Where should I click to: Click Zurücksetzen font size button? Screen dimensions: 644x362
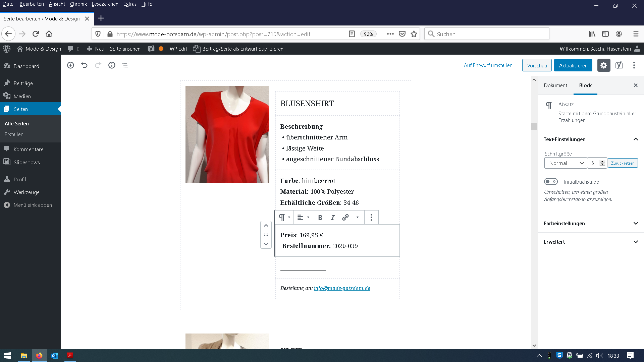(x=623, y=163)
